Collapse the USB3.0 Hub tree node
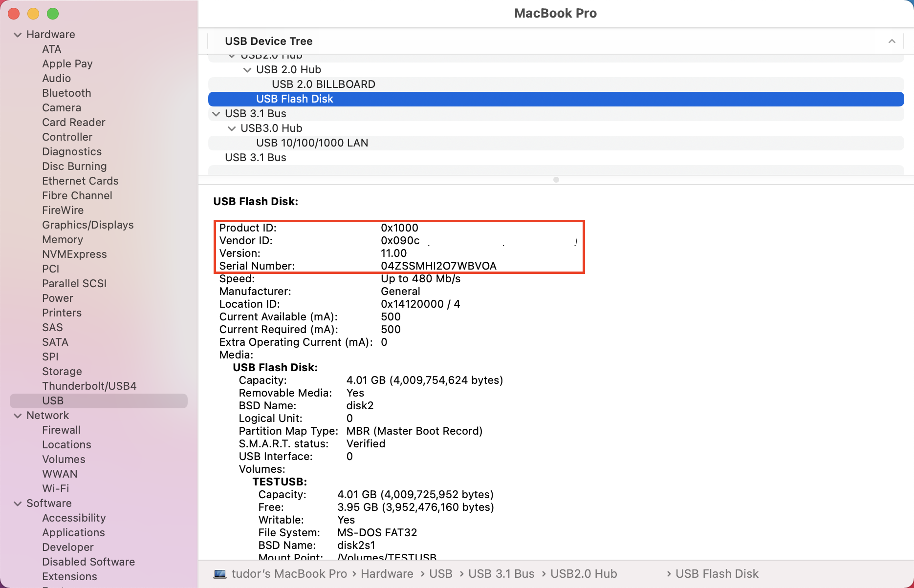The image size is (914, 588). 232,128
